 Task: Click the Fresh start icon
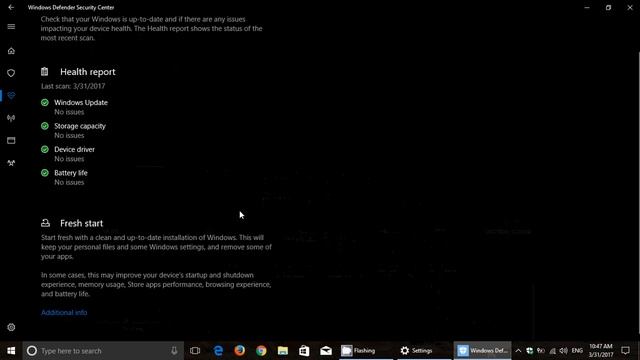point(45,223)
